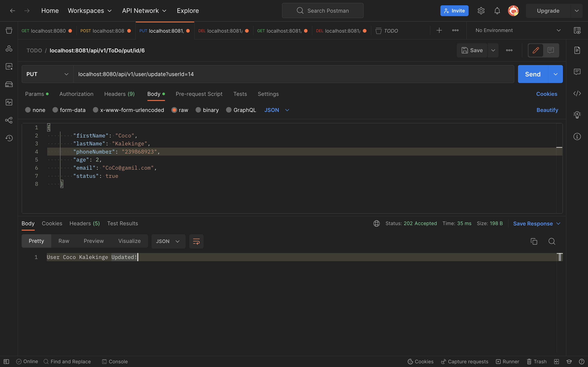Viewport: 588px width, 367px height.
Task: Switch to the Pre-request Script tab
Action: (x=199, y=94)
